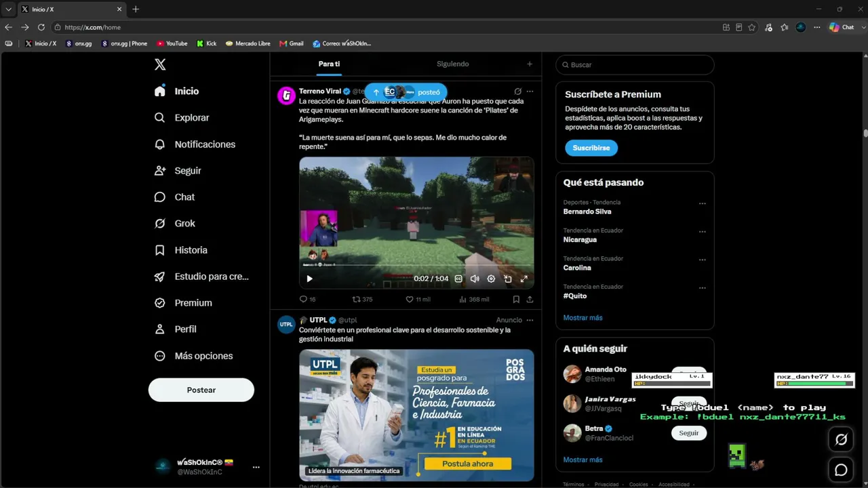Viewport: 868px width, 488px height.
Task: Toggle fullscreen for the video
Action: click(x=524, y=279)
